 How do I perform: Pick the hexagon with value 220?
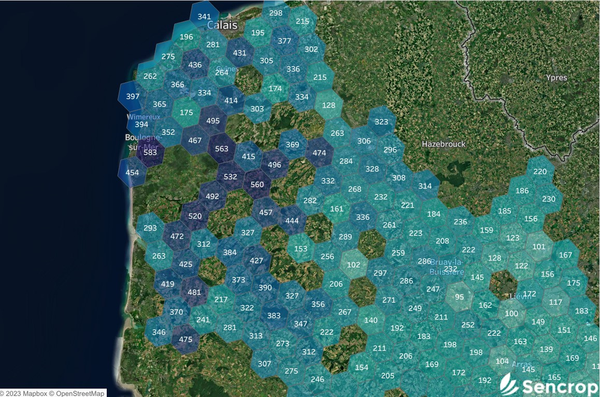540,171
